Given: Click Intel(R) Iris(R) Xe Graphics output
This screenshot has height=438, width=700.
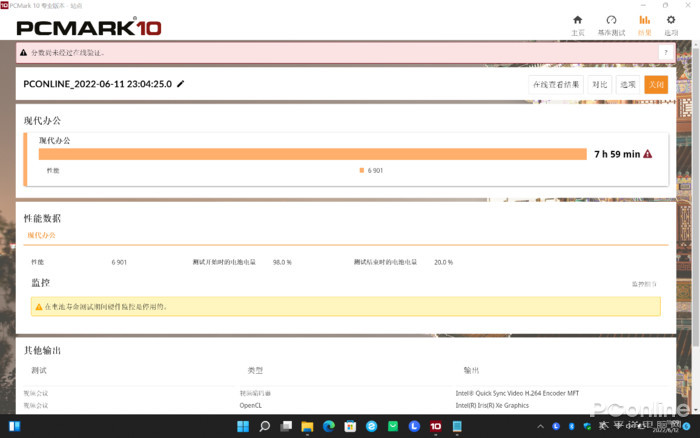Looking at the screenshot, I should [x=492, y=405].
